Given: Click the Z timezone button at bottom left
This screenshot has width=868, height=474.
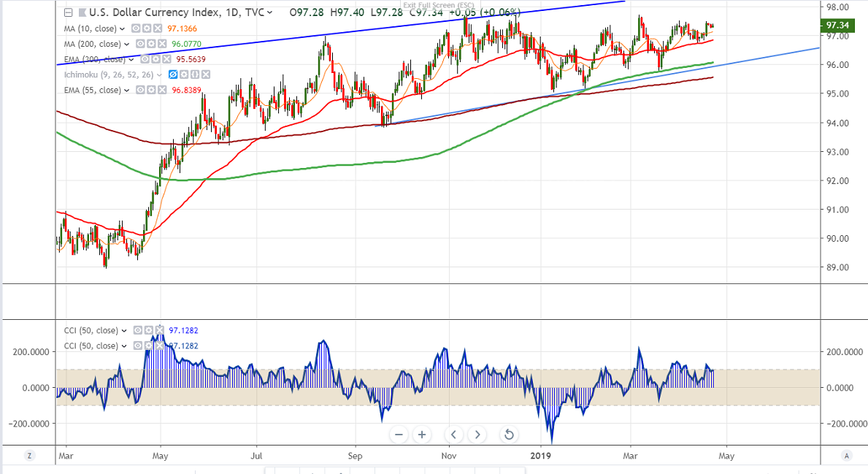Looking at the screenshot, I should pyautogui.click(x=29, y=456).
